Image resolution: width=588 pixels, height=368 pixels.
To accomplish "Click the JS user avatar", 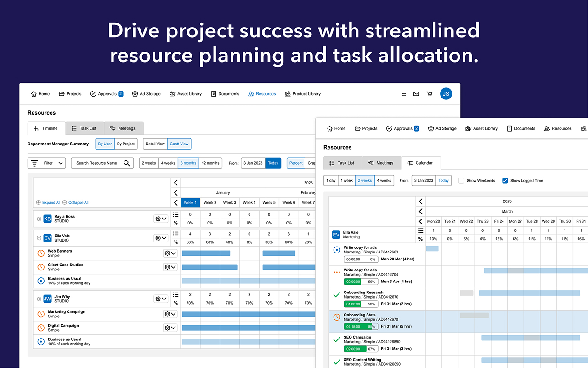I will click(x=446, y=94).
